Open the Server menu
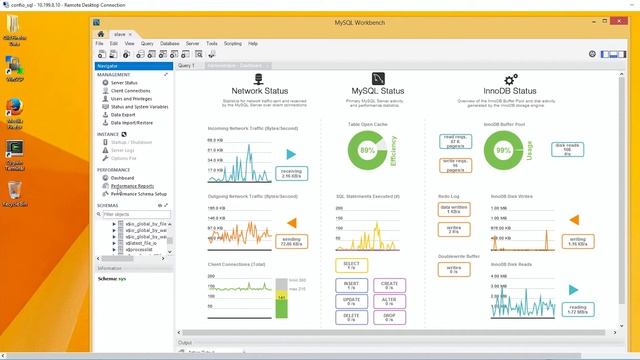Screen dimensions: 640x360 [x=192, y=43]
